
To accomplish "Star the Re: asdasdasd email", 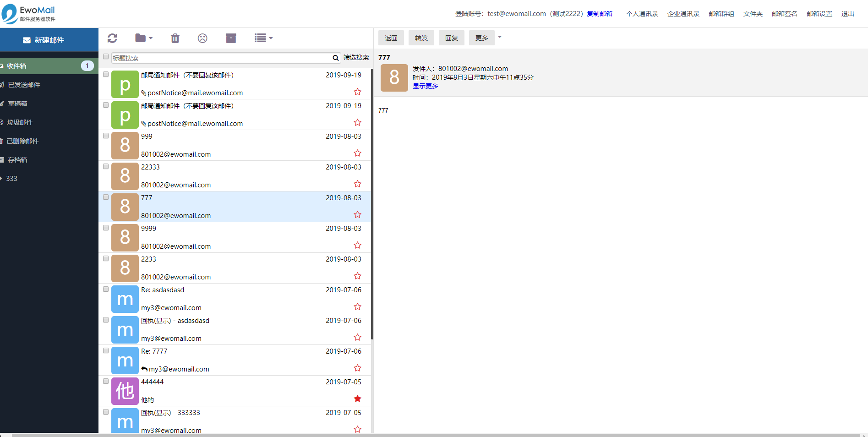I will click(x=358, y=306).
